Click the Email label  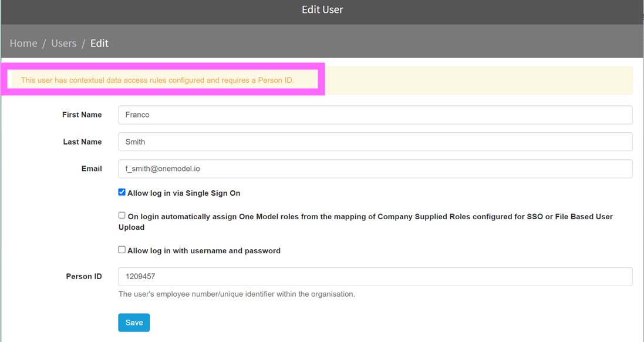[92, 169]
